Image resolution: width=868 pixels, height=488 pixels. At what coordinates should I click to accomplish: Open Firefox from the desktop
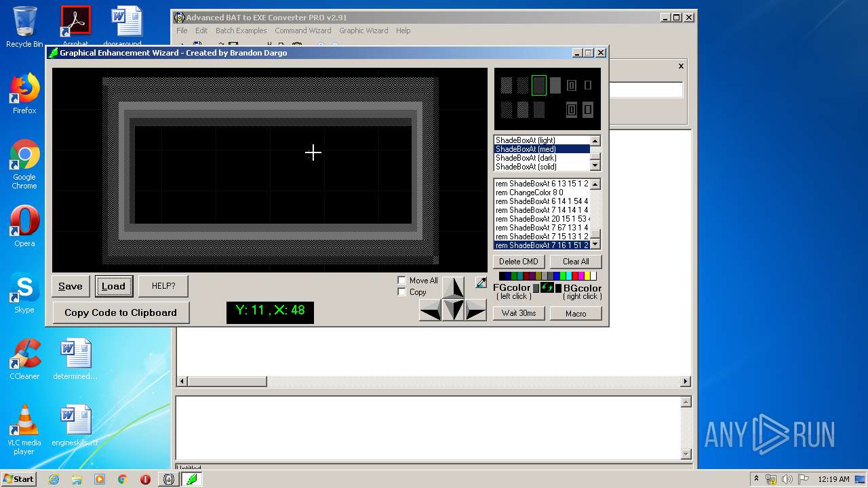point(24,94)
